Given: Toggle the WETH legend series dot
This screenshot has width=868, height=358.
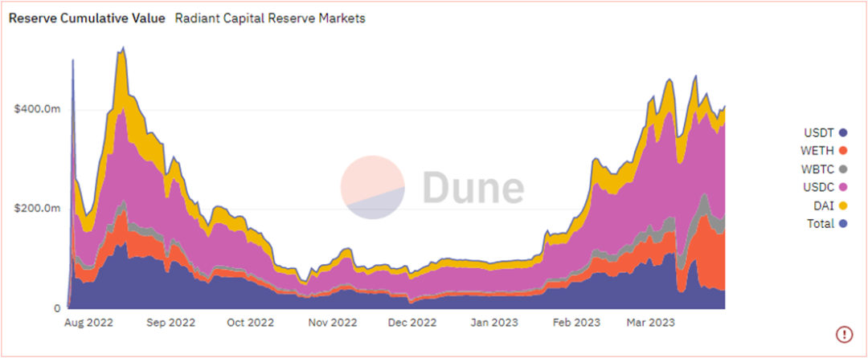Looking at the screenshot, I should click(x=843, y=150).
